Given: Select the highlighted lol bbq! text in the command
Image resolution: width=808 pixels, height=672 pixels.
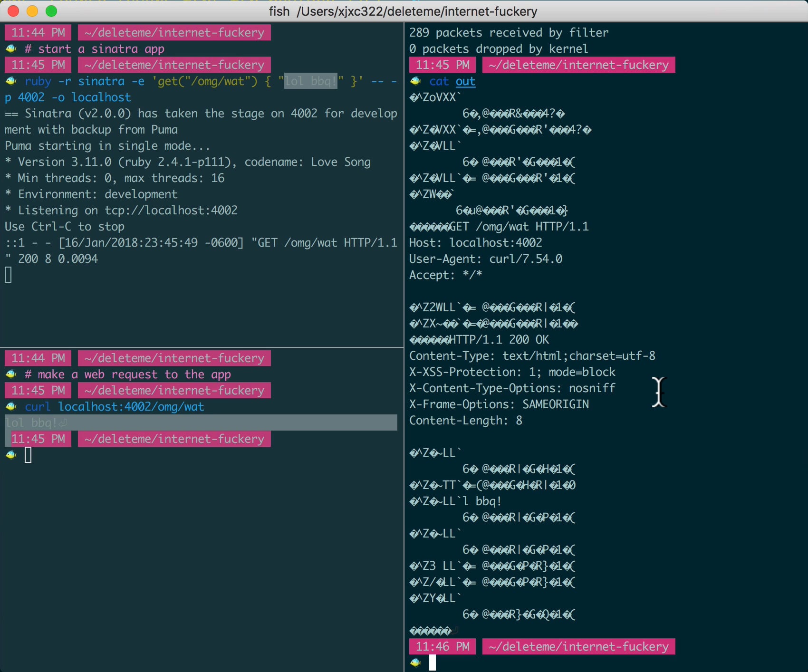Looking at the screenshot, I should pos(310,81).
